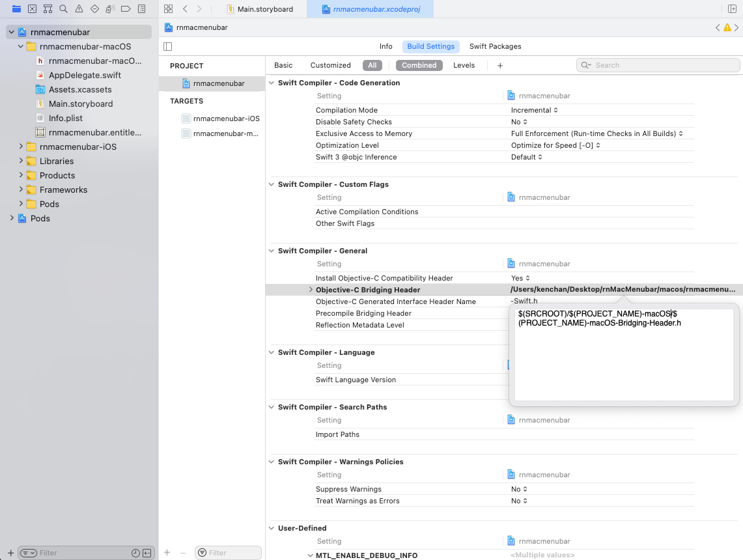
Task: Collapse the MTL_ENABLE_DEBUG_INFO setting
Action: click(x=311, y=555)
